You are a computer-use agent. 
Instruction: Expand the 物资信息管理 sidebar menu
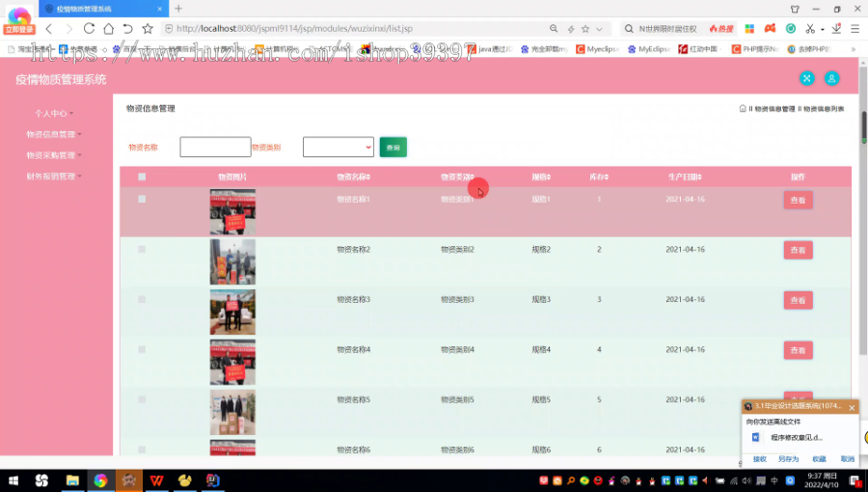(54, 134)
